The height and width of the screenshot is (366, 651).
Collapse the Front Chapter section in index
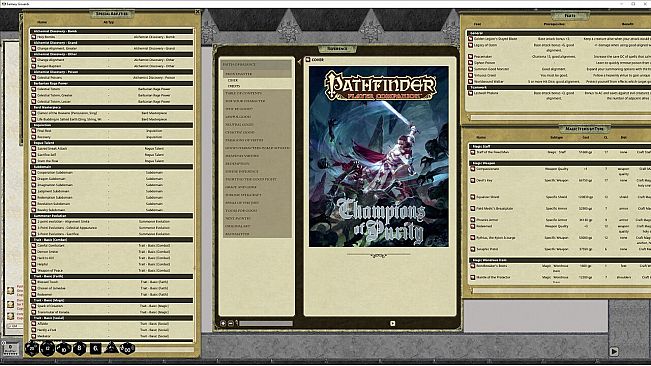pos(256,74)
